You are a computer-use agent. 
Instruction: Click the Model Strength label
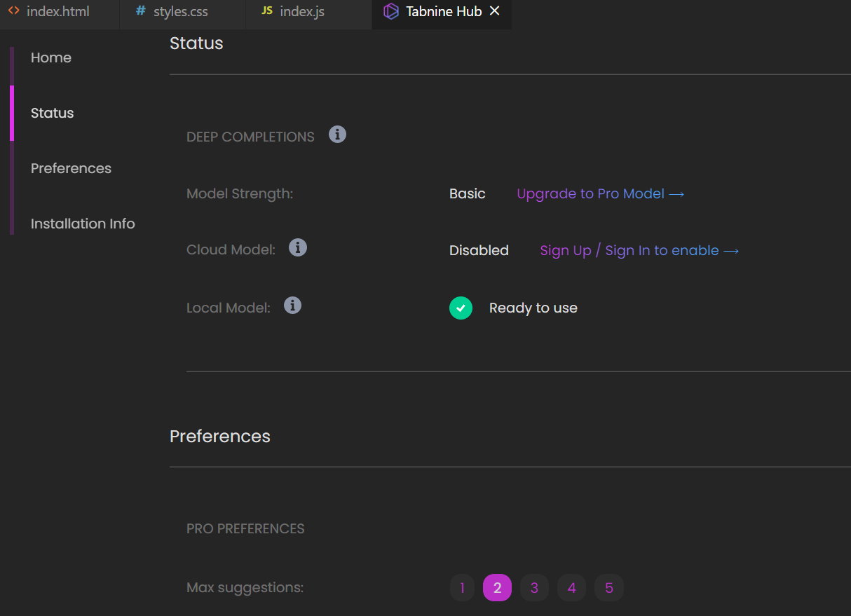240,193
